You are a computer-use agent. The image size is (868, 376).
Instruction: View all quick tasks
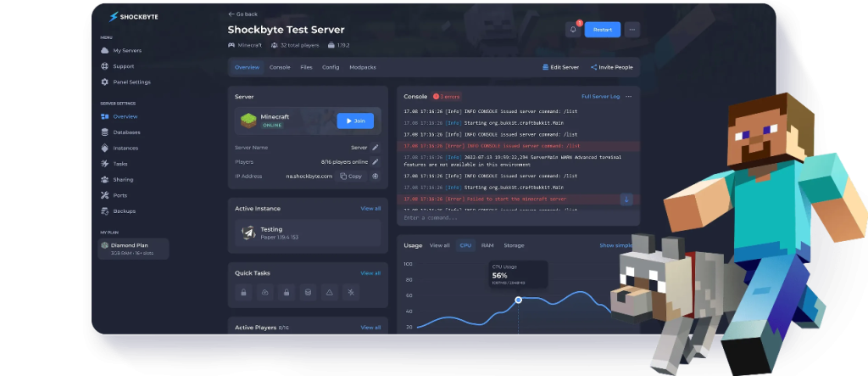tap(370, 272)
